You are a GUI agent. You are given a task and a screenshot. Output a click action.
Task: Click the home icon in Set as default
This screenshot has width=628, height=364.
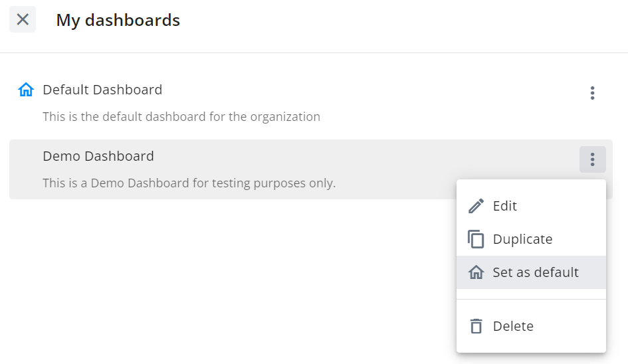coord(476,272)
